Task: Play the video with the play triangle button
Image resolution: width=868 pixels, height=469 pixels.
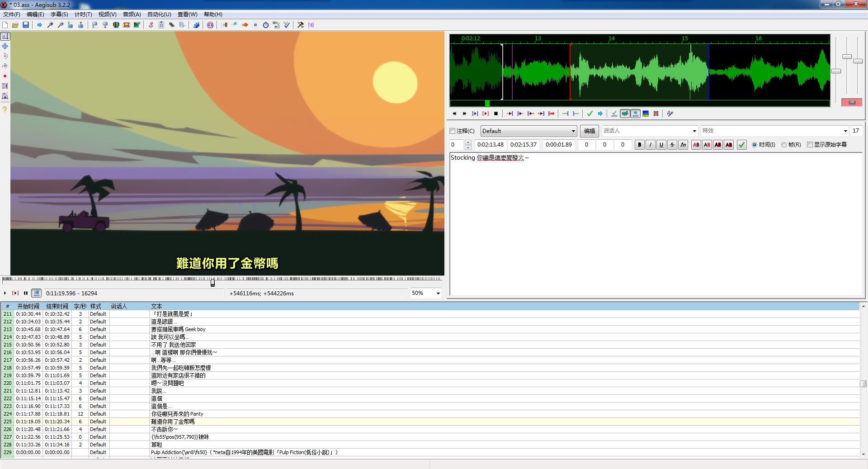Action: 5,293
